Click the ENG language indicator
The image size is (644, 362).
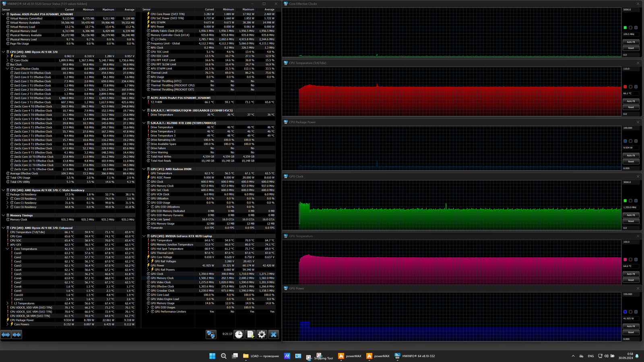[x=591, y=356]
